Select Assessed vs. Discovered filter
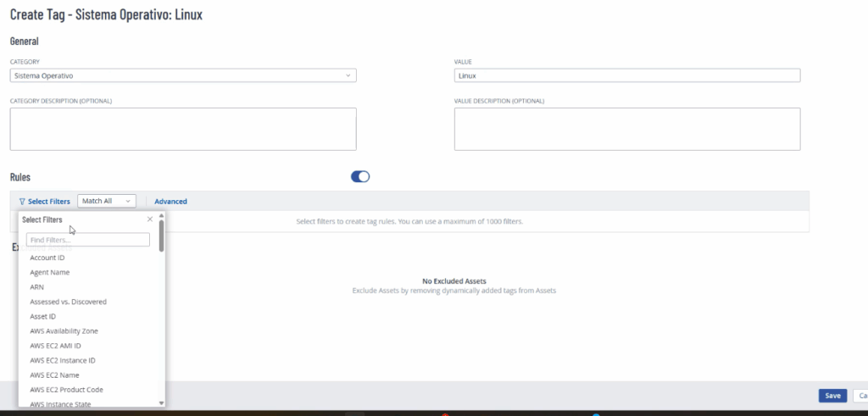This screenshot has height=416, width=868. click(68, 302)
